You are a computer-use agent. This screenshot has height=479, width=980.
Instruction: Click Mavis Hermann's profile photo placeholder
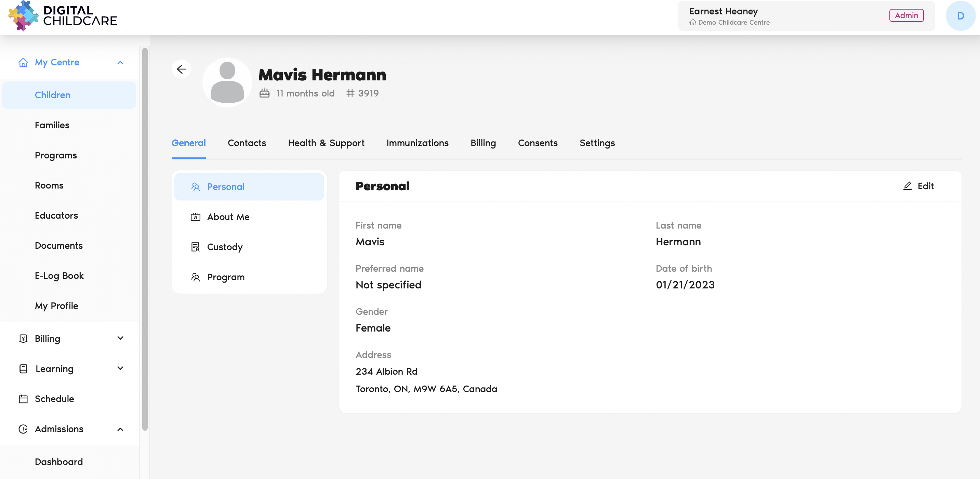tap(227, 82)
